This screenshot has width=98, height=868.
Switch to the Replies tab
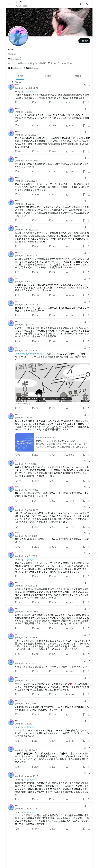click(49, 76)
